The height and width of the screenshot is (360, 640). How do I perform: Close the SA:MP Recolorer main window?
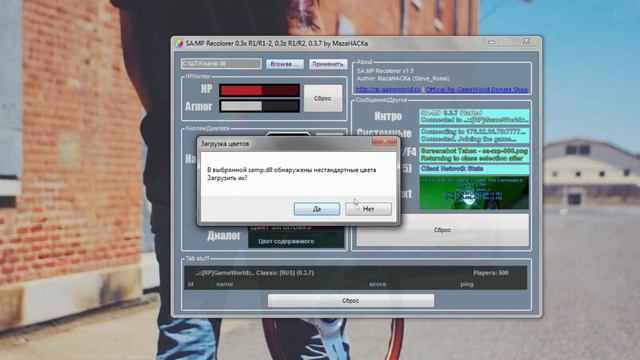coord(526,41)
